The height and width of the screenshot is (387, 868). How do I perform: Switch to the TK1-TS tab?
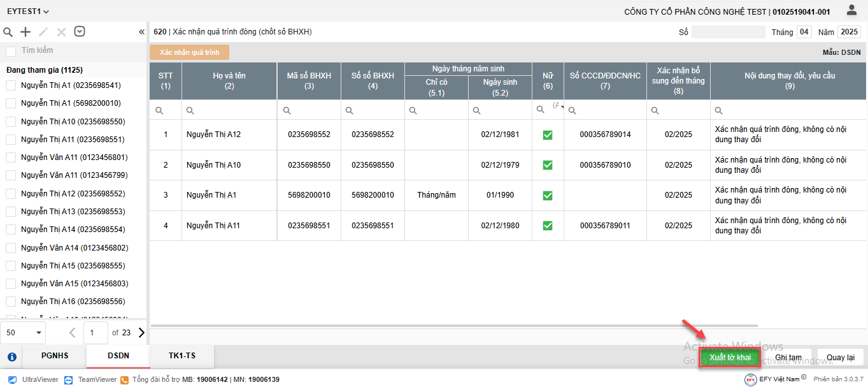click(x=181, y=356)
